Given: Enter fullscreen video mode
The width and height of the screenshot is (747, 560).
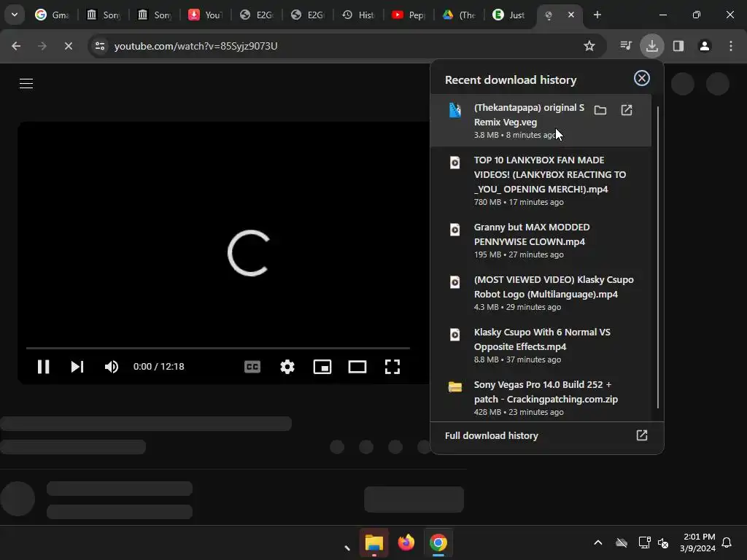Looking at the screenshot, I should (392, 367).
